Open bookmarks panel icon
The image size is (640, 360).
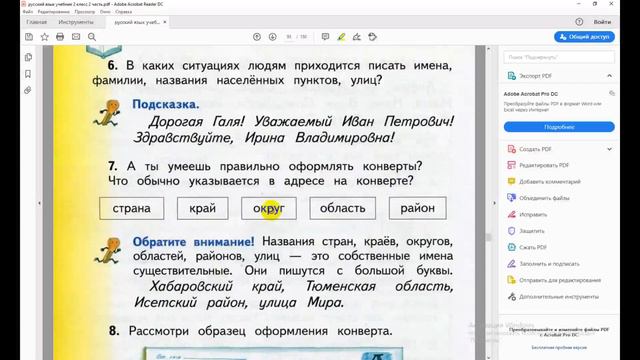(28, 74)
